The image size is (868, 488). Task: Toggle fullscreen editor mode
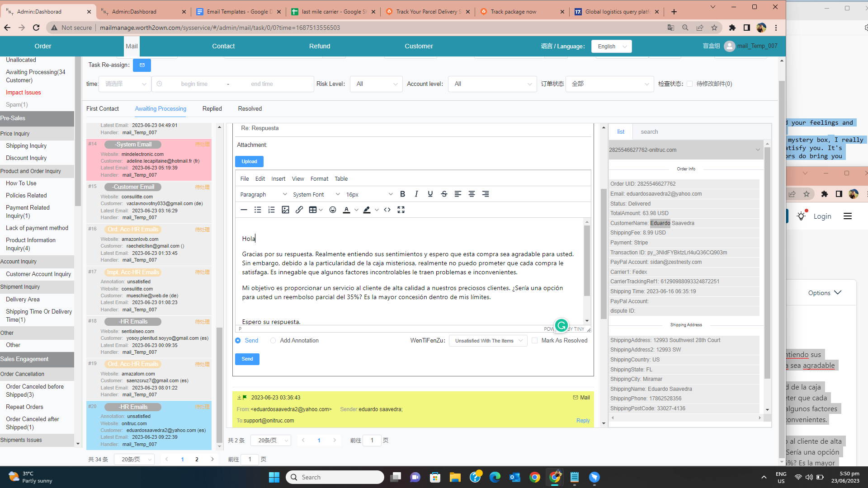[401, 210]
